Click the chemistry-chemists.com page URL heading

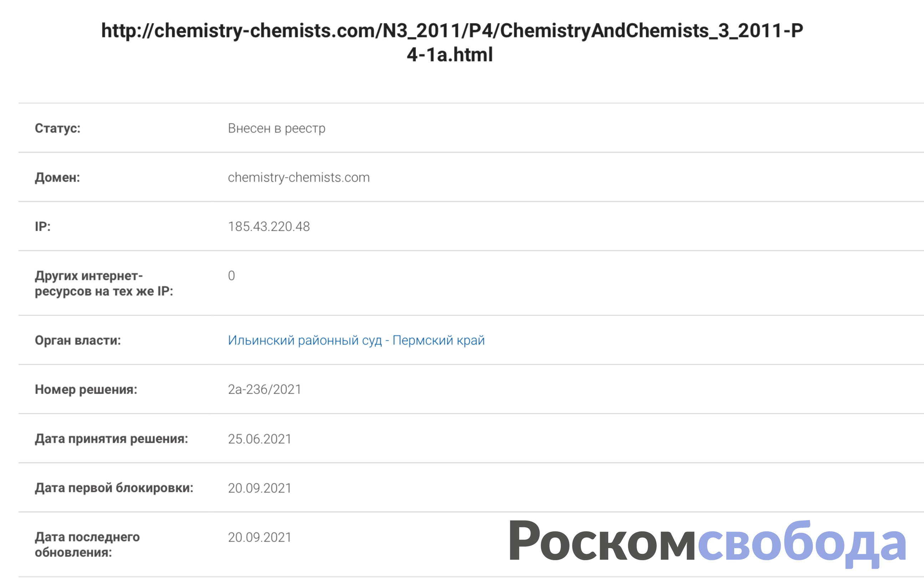tap(452, 42)
